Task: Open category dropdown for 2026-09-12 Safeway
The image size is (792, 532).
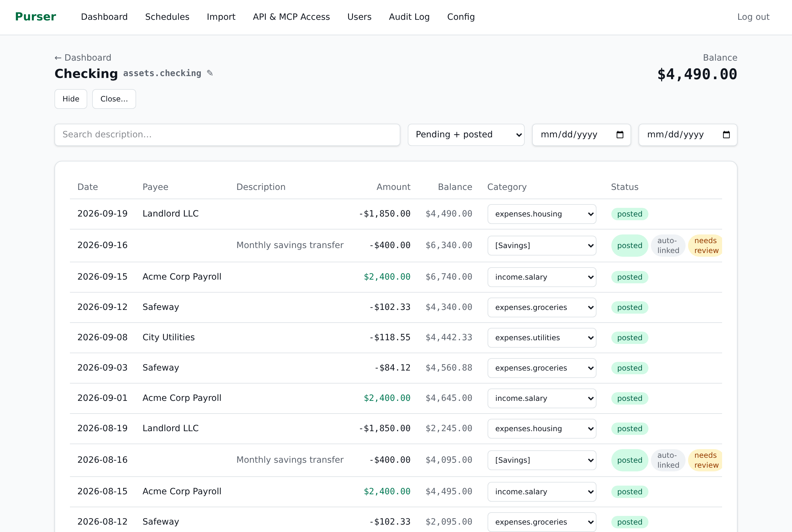Action: [542, 307]
